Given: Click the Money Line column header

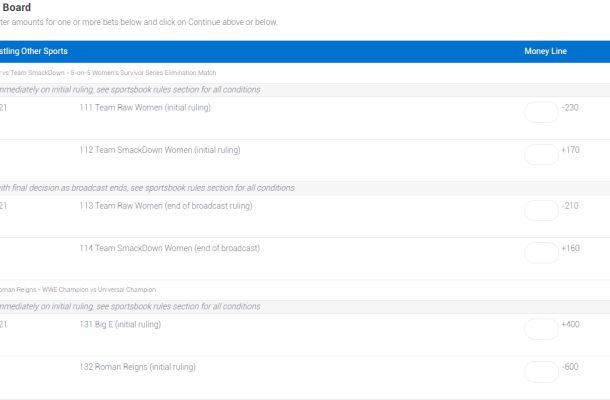Looking at the screenshot, I should [x=545, y=51].
